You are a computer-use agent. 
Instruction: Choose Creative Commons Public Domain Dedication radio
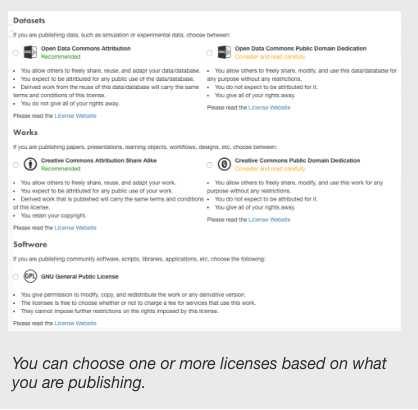(209, 165)
